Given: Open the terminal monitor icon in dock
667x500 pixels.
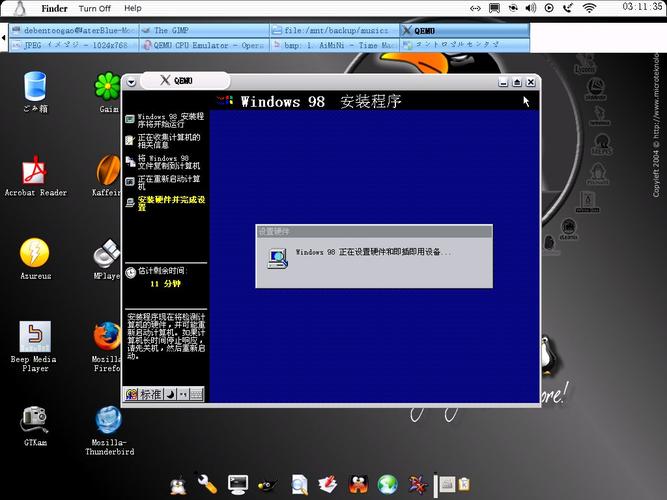Looking at the screenshot, I should click(237, 484).
